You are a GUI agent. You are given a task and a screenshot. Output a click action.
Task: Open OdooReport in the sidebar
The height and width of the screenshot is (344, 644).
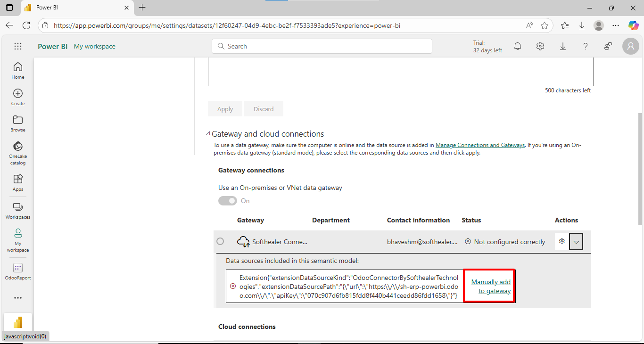pos(18,271)
